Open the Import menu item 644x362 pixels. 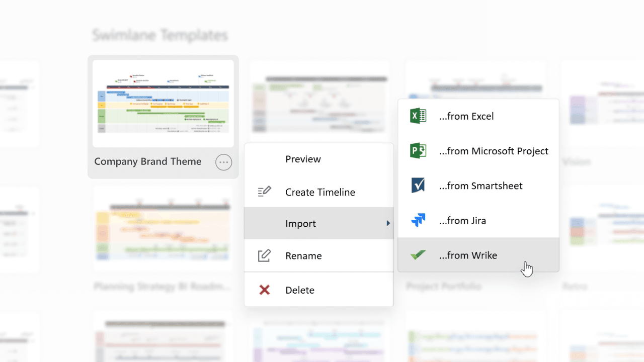318,223
